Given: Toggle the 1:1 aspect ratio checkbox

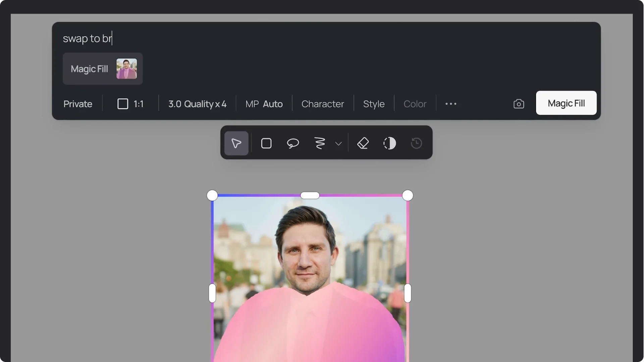Looking at the screenshot, I should coord(123,104).
